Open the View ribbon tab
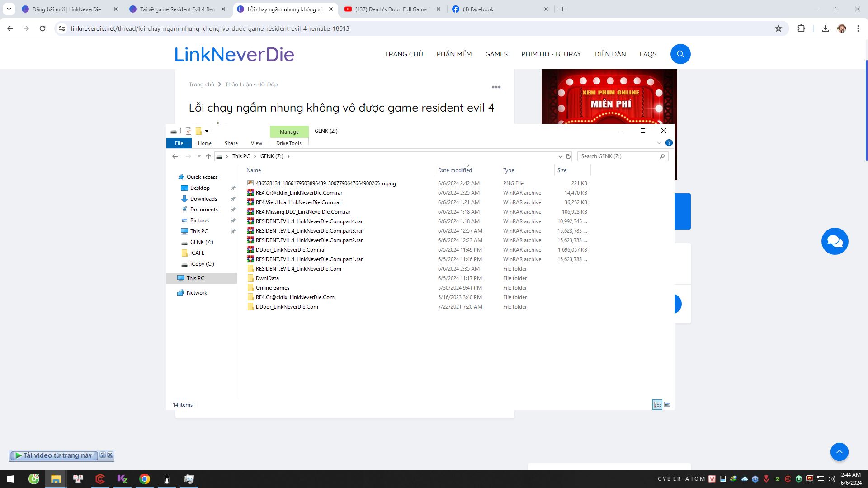 256,143
